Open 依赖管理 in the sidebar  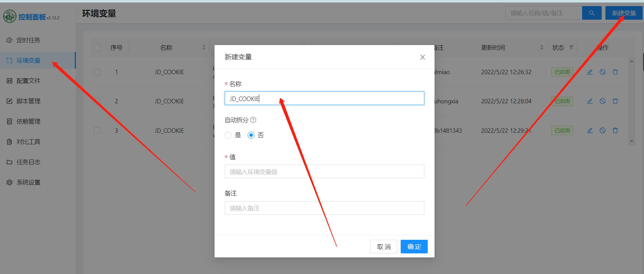(x=38, y=121)
